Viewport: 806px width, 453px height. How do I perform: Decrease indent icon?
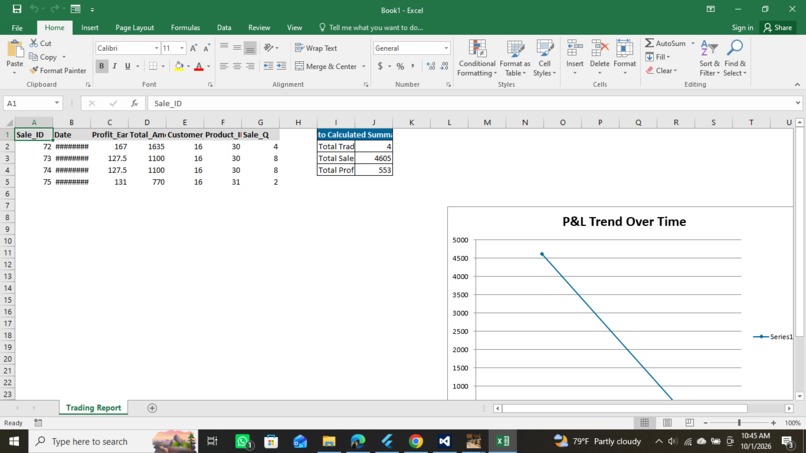268,66
